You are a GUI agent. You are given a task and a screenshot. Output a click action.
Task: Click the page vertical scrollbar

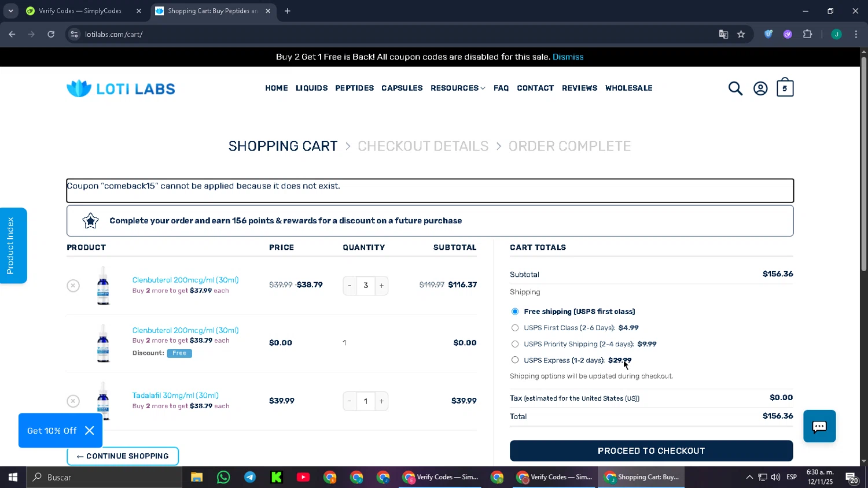(864, 165)
